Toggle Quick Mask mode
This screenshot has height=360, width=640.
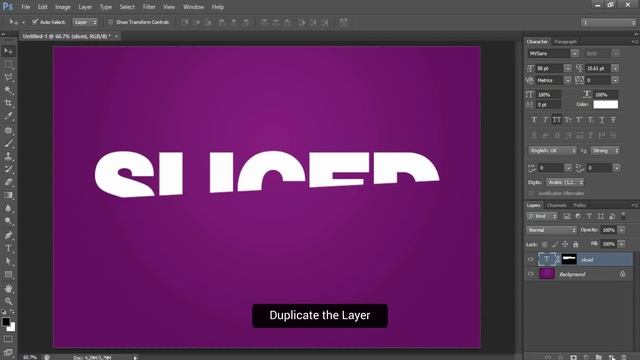coord(8,339)
